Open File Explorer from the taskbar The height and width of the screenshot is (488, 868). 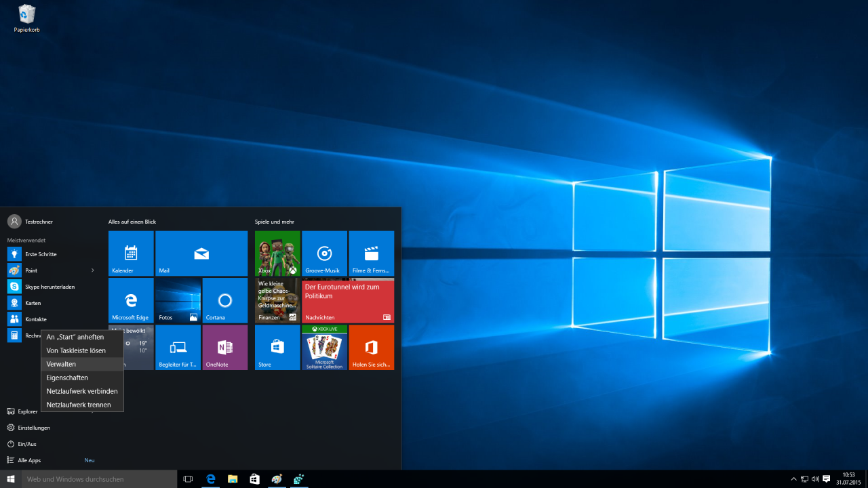233,479
